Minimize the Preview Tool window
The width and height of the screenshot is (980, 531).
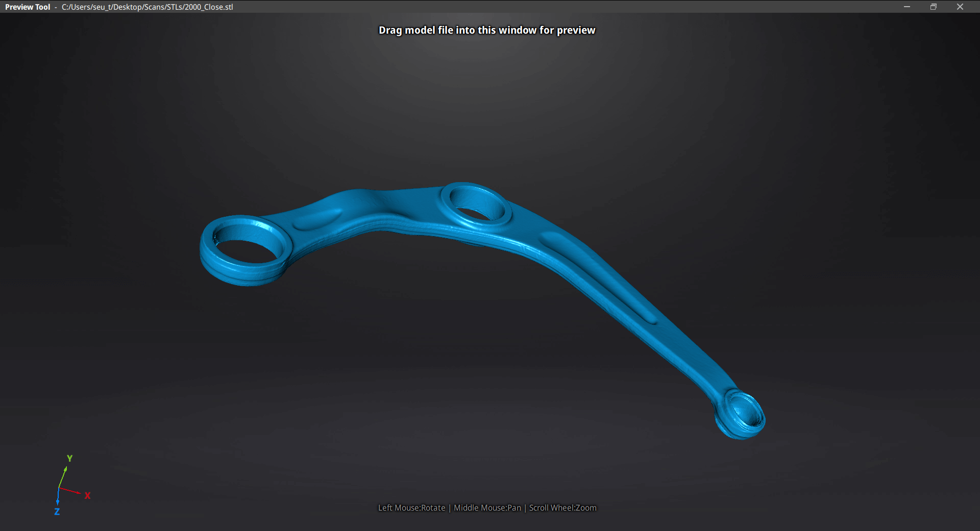point(907,7)
